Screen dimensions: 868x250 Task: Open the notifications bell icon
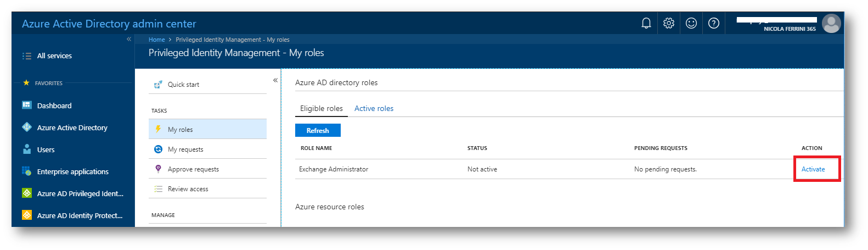(646, 23)
